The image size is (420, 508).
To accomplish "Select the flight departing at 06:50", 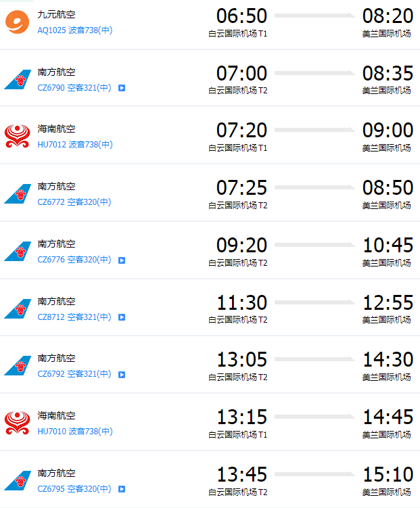I will pyautogui.click(x=210, y=24).
